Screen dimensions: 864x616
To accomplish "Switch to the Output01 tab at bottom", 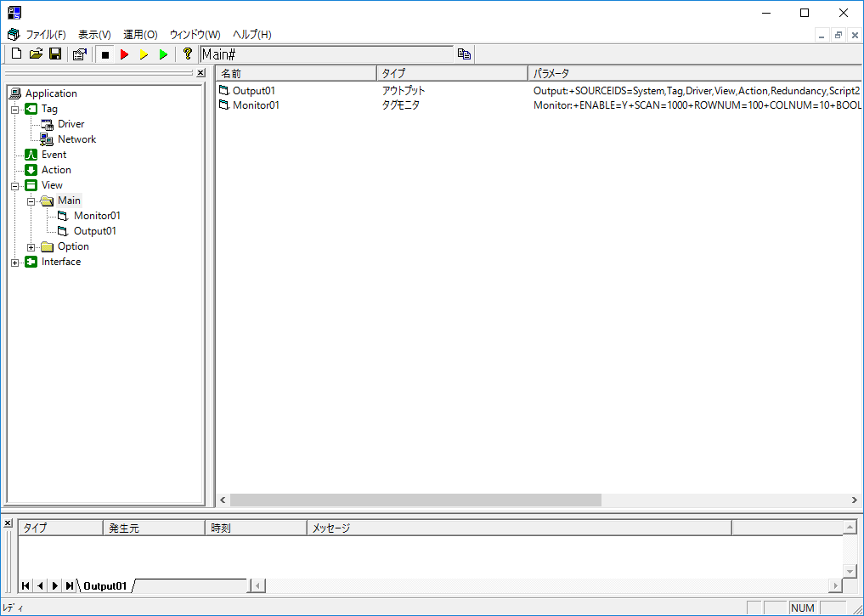I will pyautogui.click(x=104, y=585).
